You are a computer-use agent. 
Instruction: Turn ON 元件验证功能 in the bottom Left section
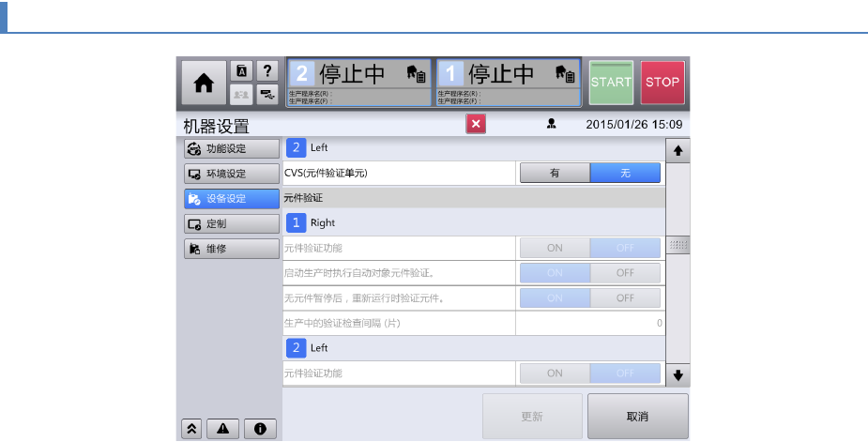click(555, 373)
